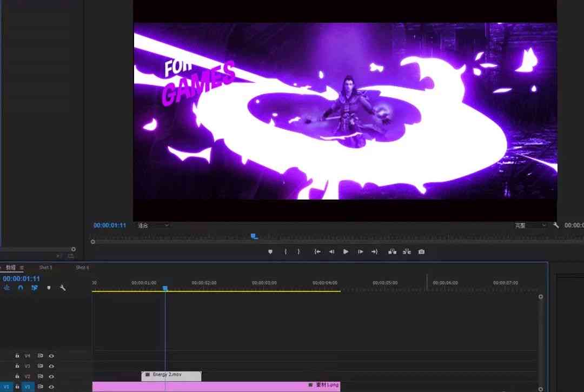Add a marker in the Program Monitor
The width and height of the screenshot is (584, 392).
[270, 252]
